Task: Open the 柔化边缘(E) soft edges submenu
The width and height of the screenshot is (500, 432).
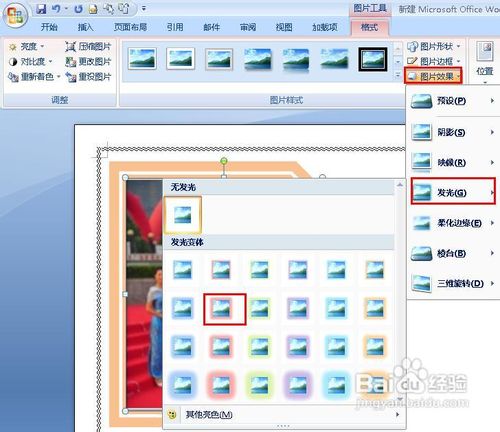Action: [453, 223]
